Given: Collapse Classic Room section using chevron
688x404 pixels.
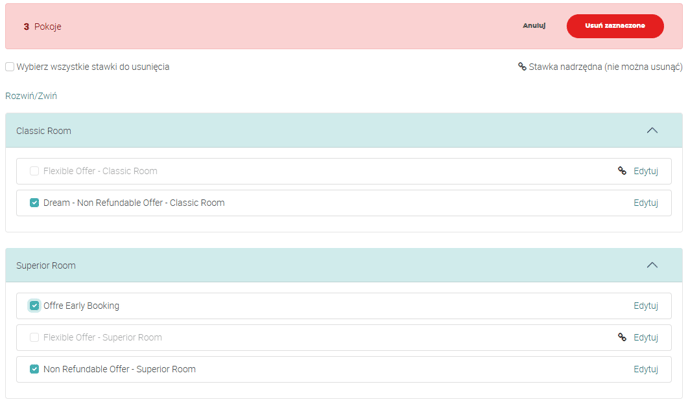Looking at the screenshot, I should 652,130.
